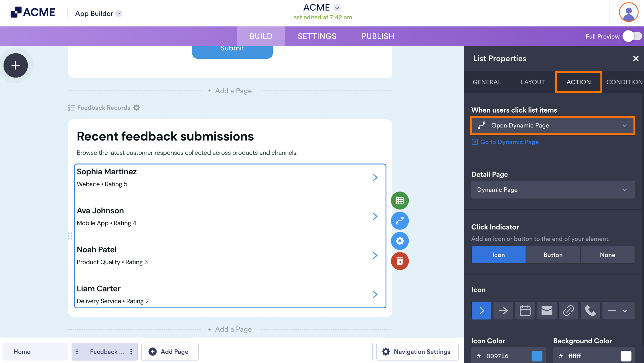Viewport: 644px width, 363px height.
Task: Expand more icons dropdown with dash
Action: pos(618,310)
